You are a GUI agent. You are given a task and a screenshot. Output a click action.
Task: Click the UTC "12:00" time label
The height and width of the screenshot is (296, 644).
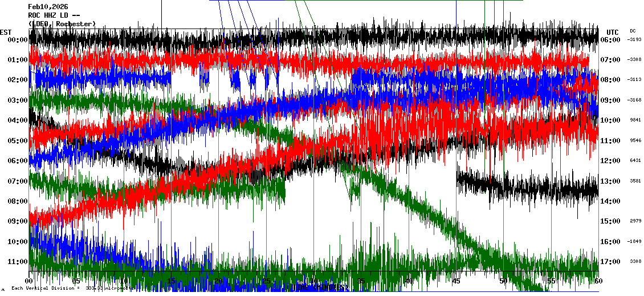[x=610, y=161]
